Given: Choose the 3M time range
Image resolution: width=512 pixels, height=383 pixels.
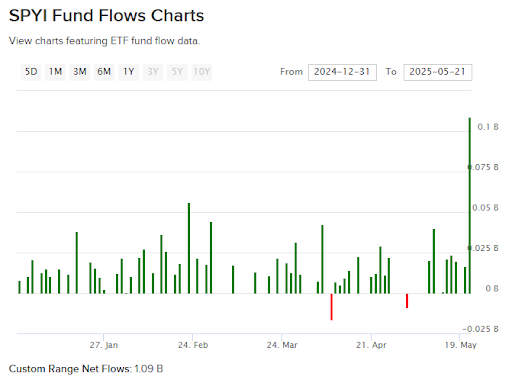Looking at the screenshot, I should coord(80,72).
